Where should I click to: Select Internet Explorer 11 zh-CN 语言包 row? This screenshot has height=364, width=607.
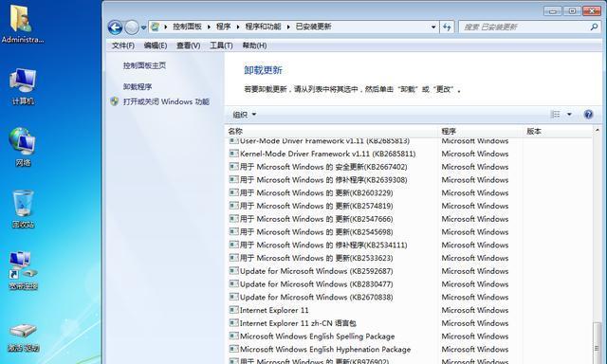[x=298, y=323]
